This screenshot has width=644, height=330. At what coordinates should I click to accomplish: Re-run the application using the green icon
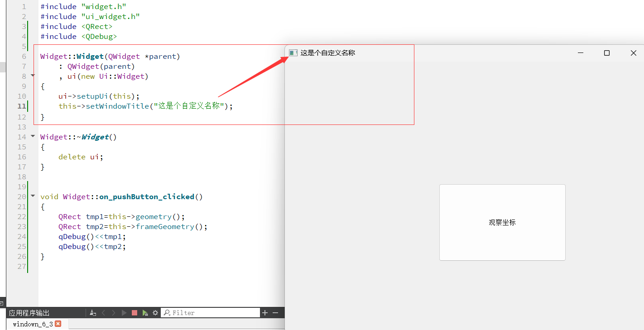point(145,312)
